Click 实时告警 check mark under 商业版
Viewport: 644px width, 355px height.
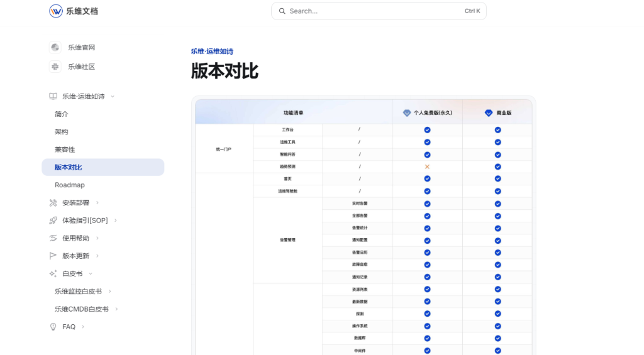point(498,204)
